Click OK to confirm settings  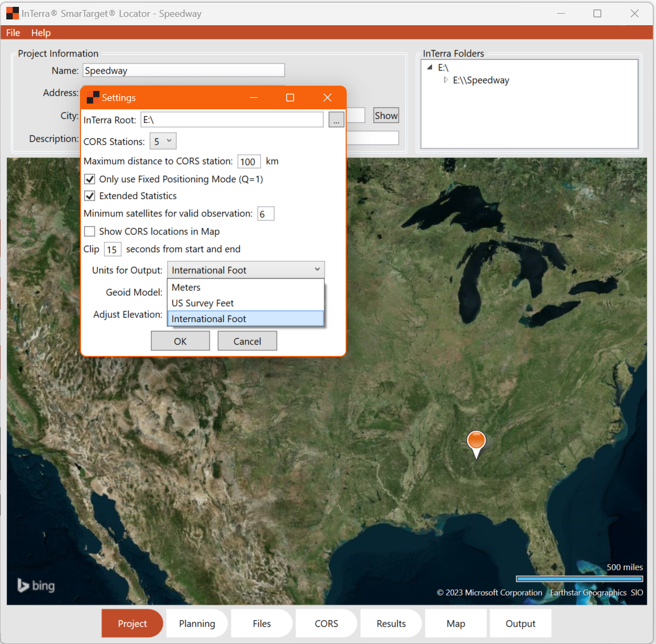click(x=180, y=341)
